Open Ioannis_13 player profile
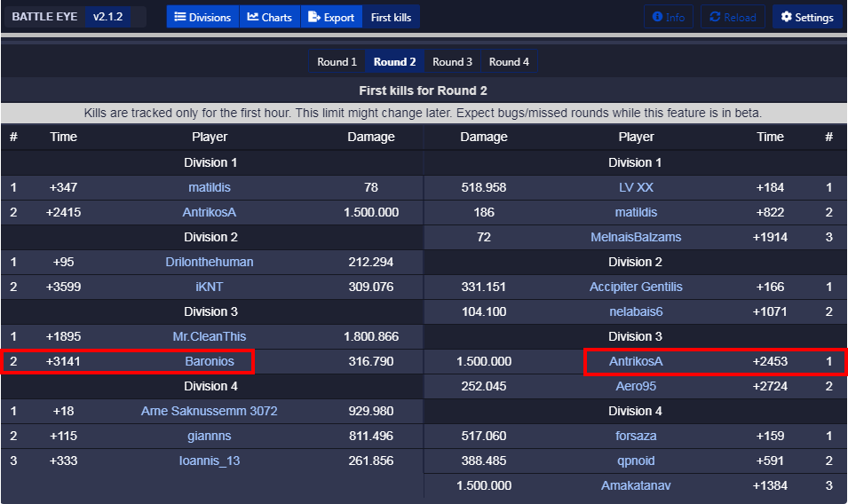848x504 pixels. (210, 461)
